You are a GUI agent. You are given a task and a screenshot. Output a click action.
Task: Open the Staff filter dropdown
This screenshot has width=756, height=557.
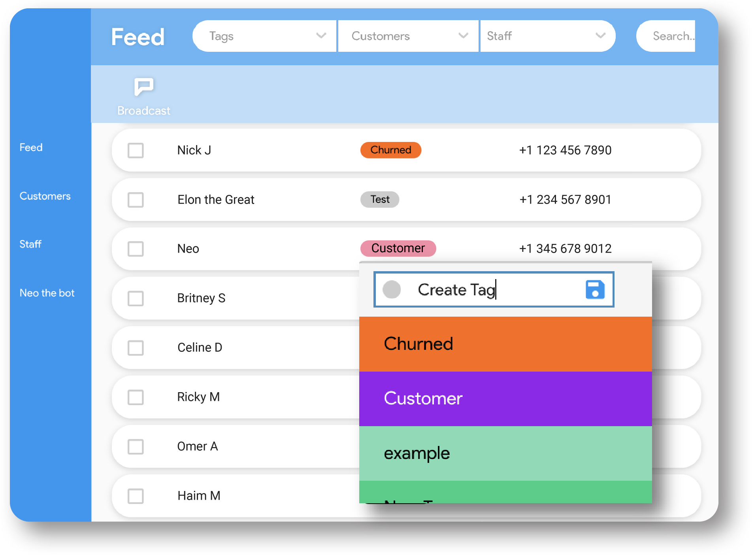click(547, 36)
